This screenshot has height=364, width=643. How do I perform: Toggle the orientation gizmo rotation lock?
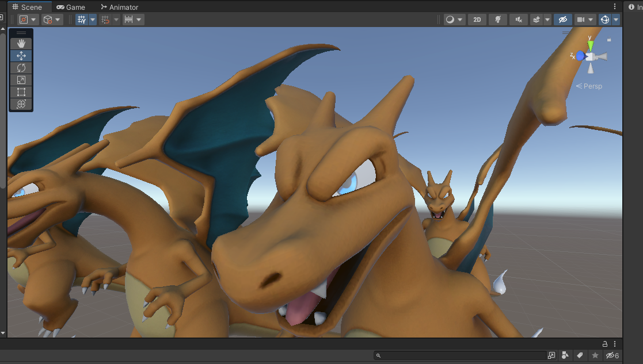(609, 40)
